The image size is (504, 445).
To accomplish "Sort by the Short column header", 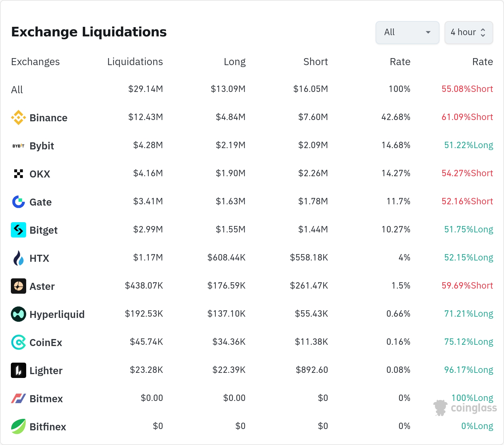I will tap(315, 62).
